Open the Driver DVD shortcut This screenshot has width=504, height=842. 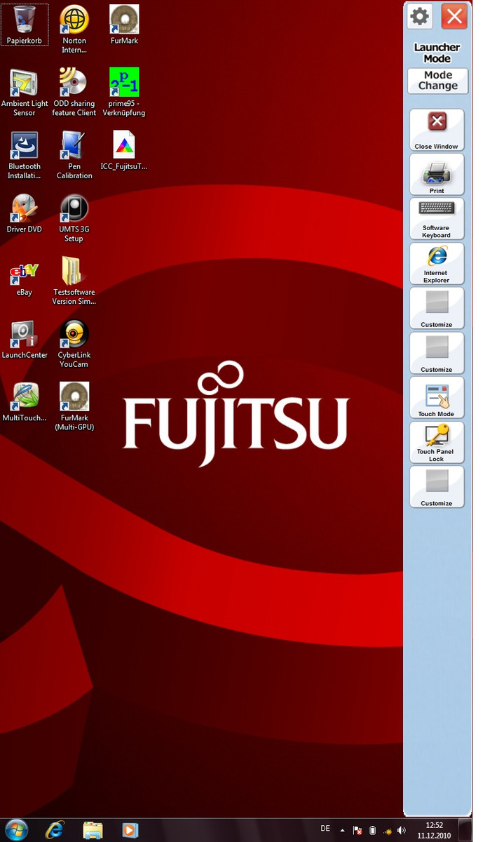click(25, 214)
